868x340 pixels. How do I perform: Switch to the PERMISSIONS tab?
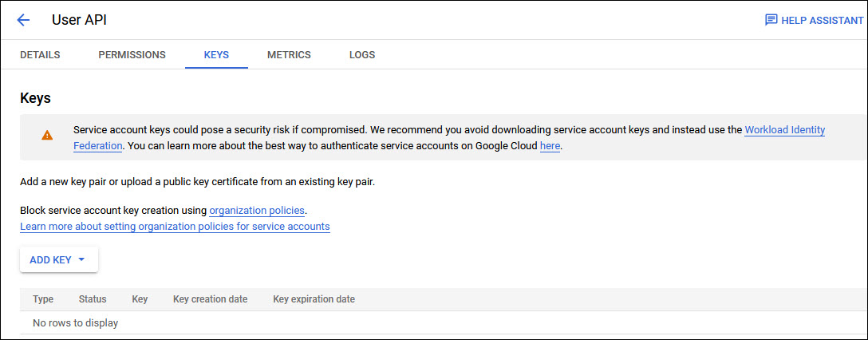point(132,55)
